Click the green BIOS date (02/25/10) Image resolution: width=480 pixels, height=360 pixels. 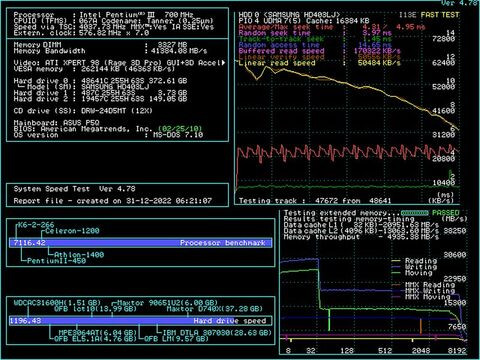[x=180, y=129]
